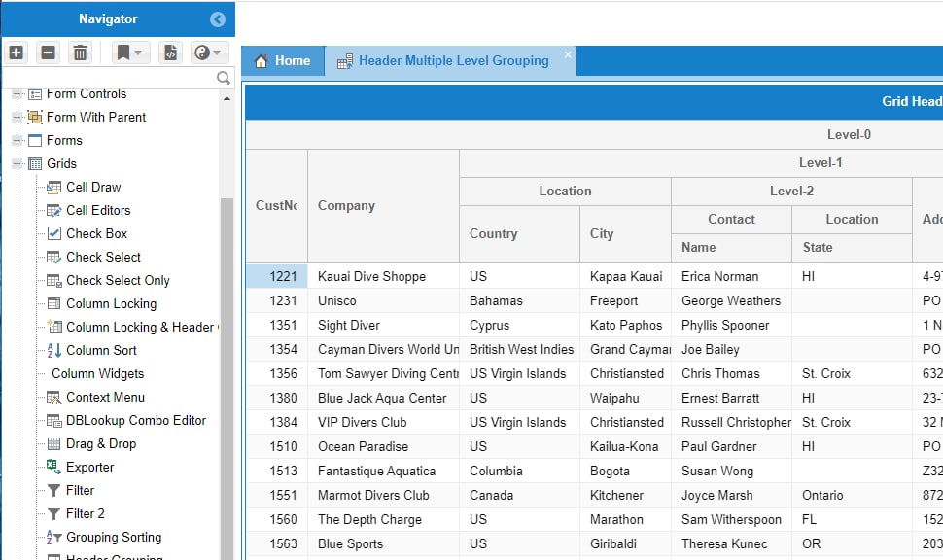Click the collapse all nodes toolbar icon

pos(48,52)
